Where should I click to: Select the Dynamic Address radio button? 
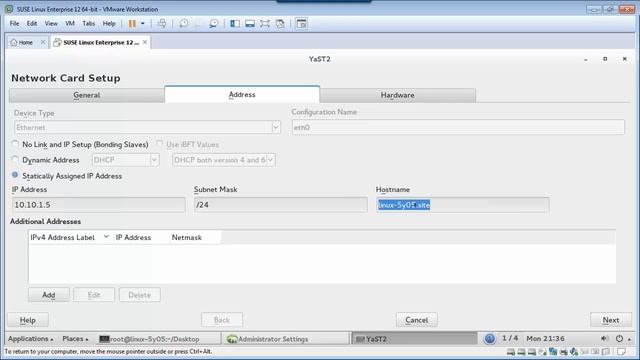(15, 159)
